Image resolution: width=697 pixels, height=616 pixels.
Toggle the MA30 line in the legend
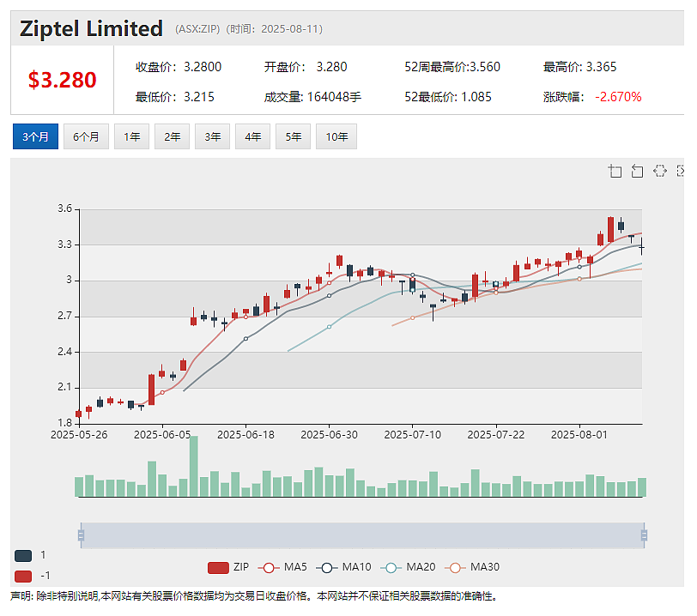click(472, 568)
